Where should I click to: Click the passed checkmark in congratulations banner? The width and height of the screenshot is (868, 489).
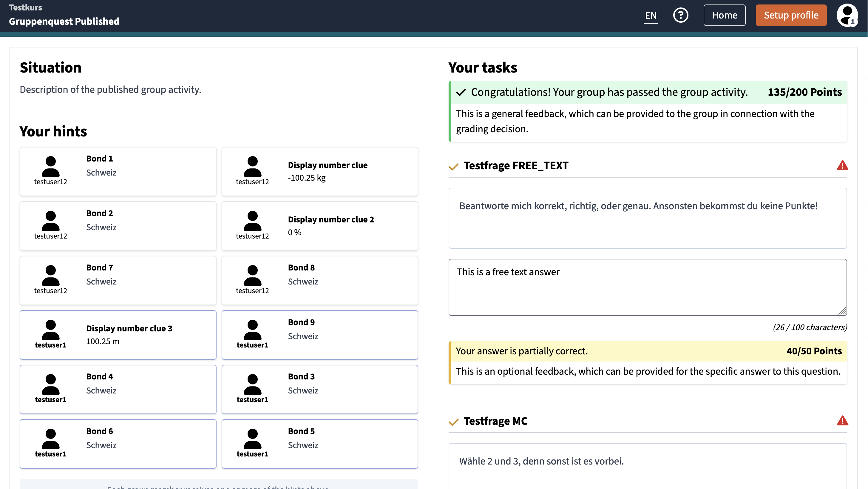point(461,92)
